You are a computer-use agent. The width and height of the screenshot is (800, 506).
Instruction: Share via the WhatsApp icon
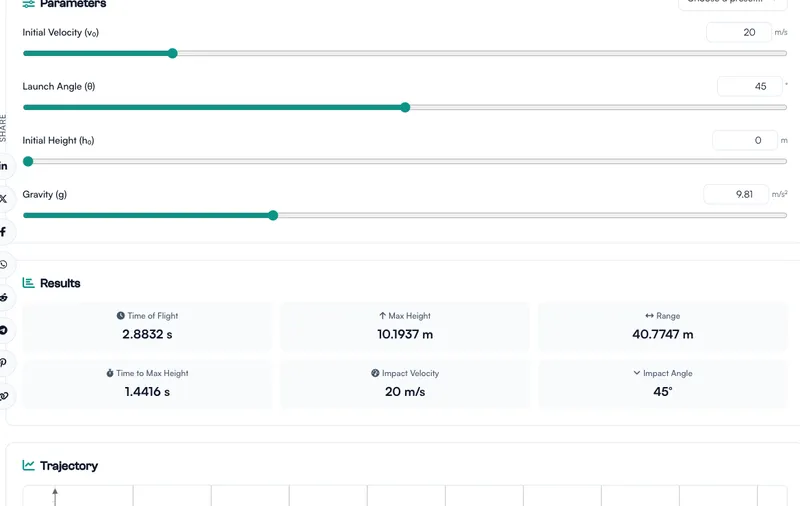[x=4, y=265]
